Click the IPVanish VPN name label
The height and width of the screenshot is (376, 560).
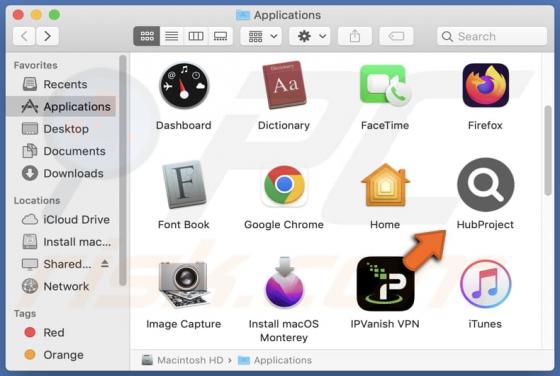click(x=385, y=324)
